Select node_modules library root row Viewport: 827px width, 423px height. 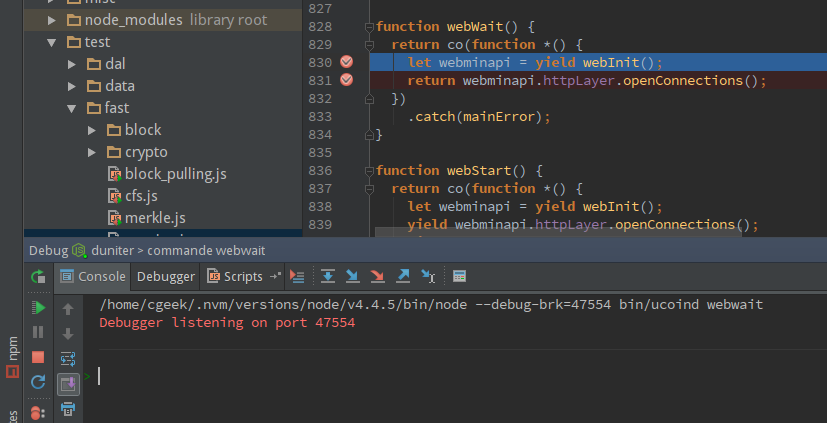tap(163, 20)
